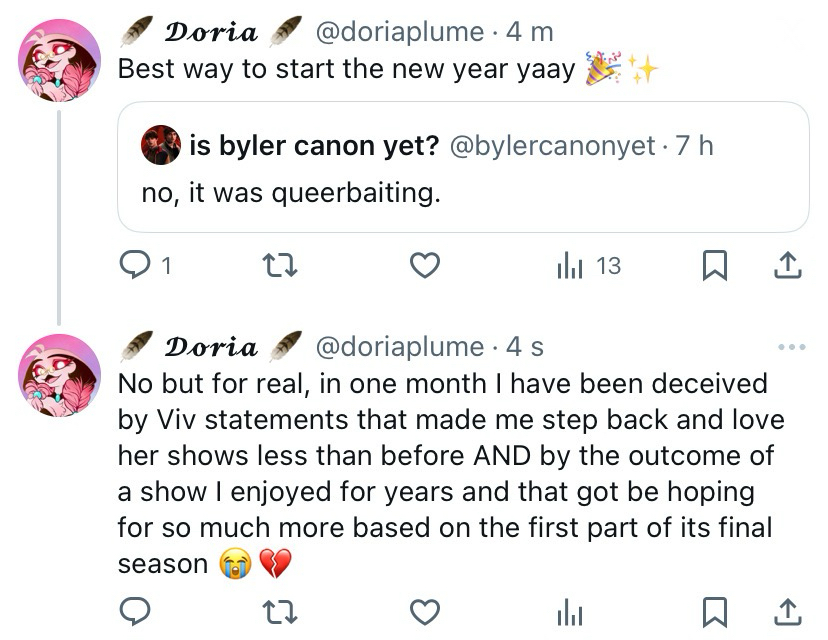This screenshot has height=640, width=828.
Task: Bookmark the first Doria tweet
Action: tap(715, 265)
